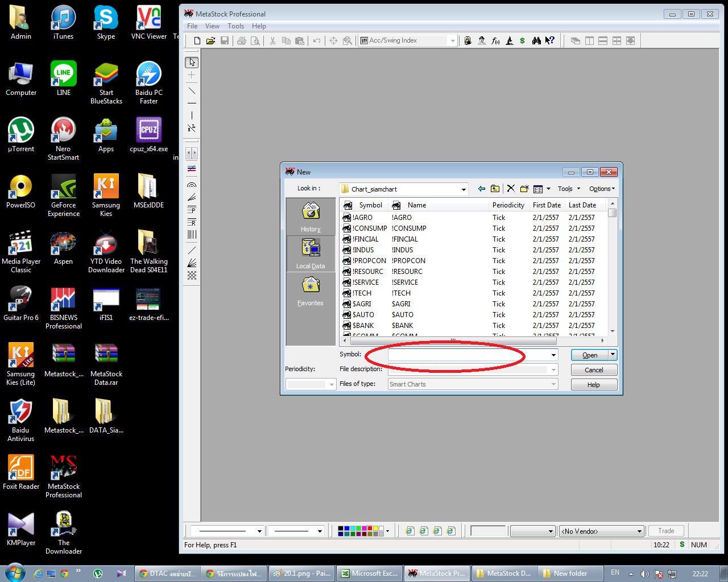Click the Open folder toolbar icon
728x582 pixels.
click(210, 41)
